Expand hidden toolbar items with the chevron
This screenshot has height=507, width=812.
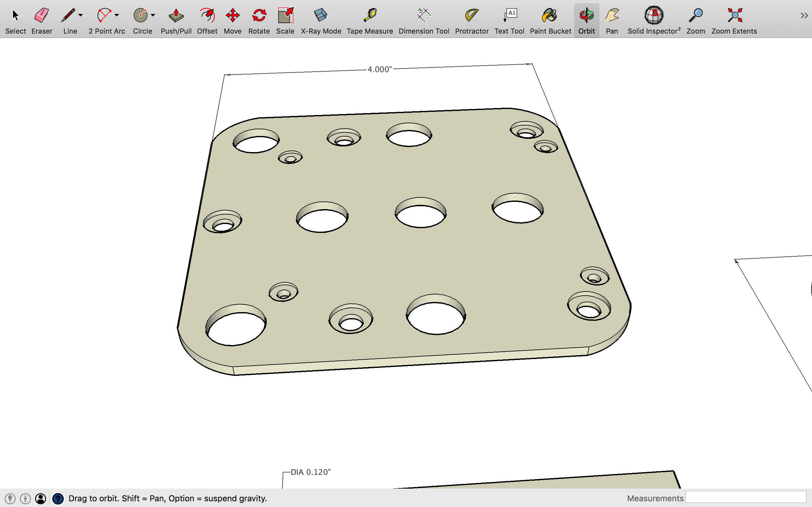coord(804,15)
